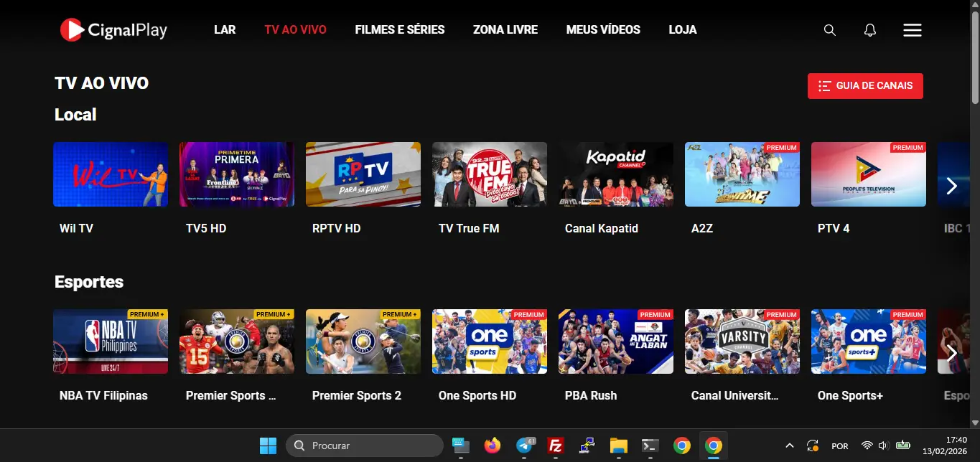Viewport: 980px width, 462px height.
Task: Click the 'Wil TV' channel title
Action: click(76, 228)
